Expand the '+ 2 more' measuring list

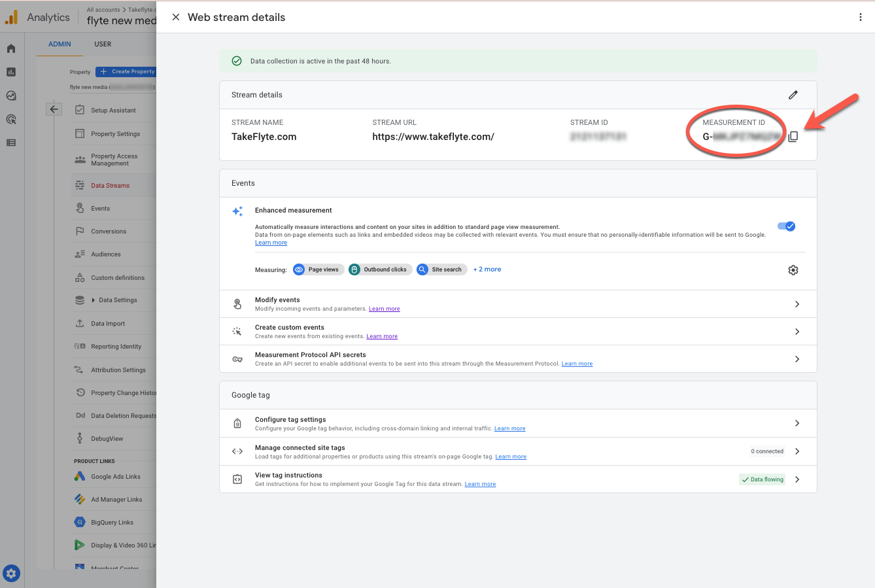487,269
